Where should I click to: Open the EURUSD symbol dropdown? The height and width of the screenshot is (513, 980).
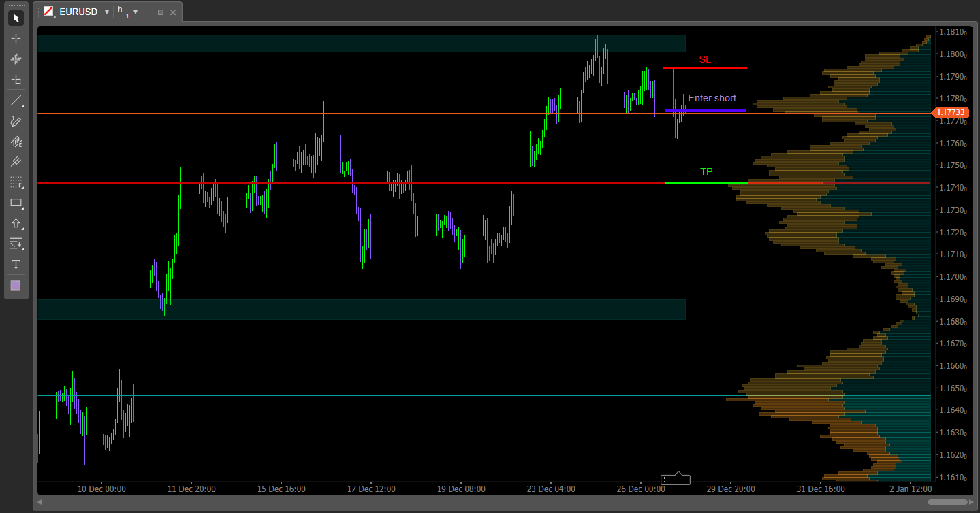(x=107, y=12)
